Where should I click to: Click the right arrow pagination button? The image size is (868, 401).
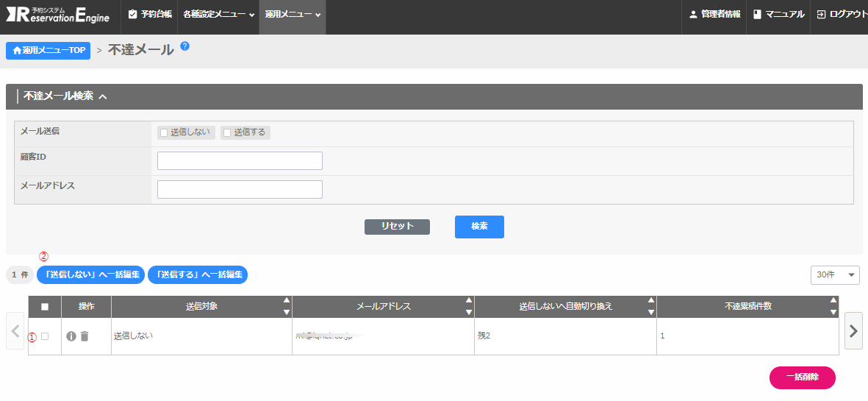pyautogui.click(x=853, y=331)
